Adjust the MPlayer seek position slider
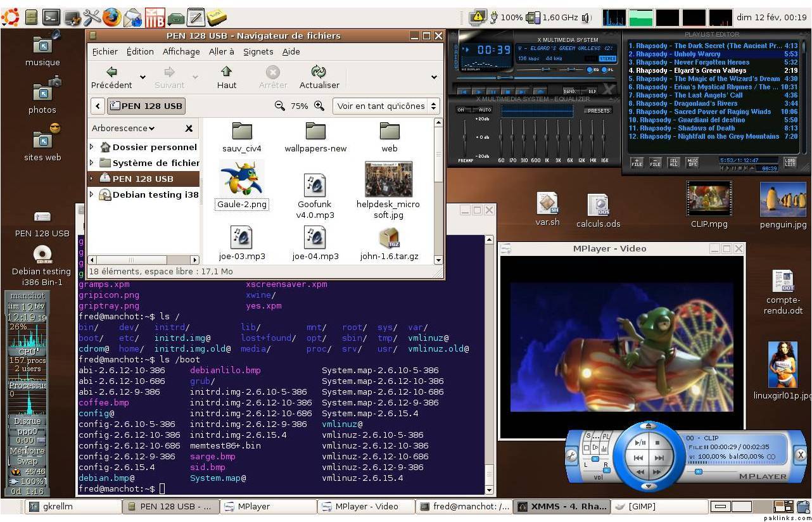The height and width of the screenshot is (522, 812). point(699,471)
